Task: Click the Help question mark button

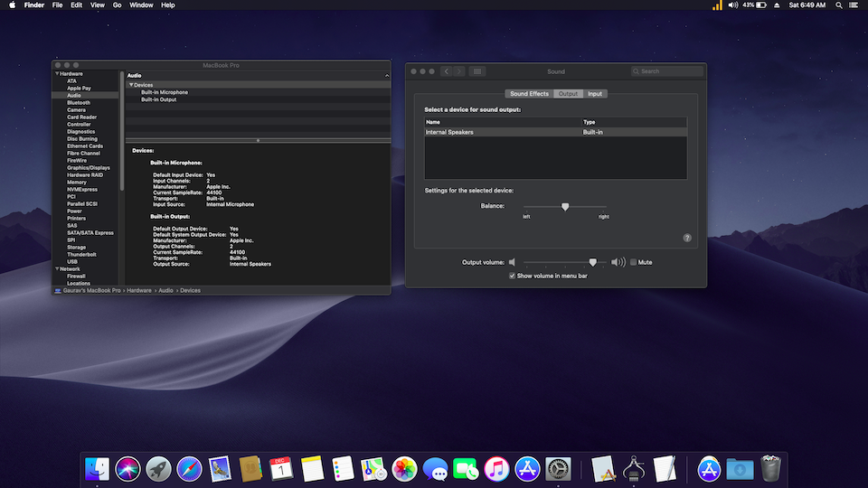Action: click(687, 238)
